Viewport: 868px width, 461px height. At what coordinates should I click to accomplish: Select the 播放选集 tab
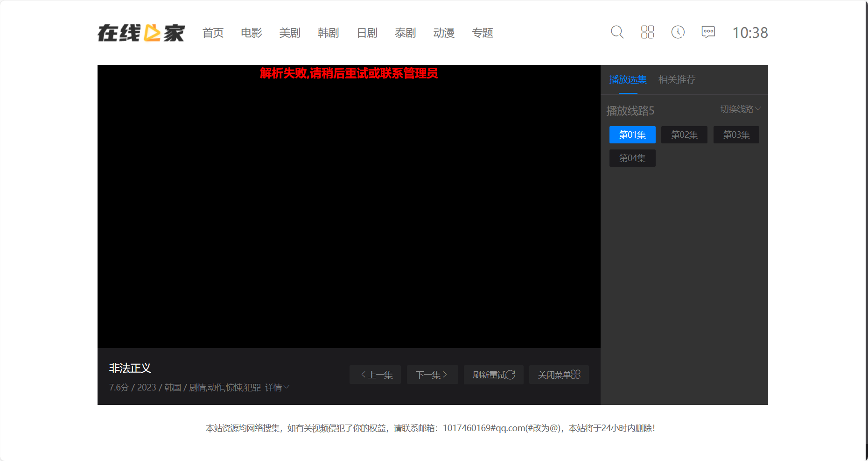pyautogui.click(x=628, y=79)
